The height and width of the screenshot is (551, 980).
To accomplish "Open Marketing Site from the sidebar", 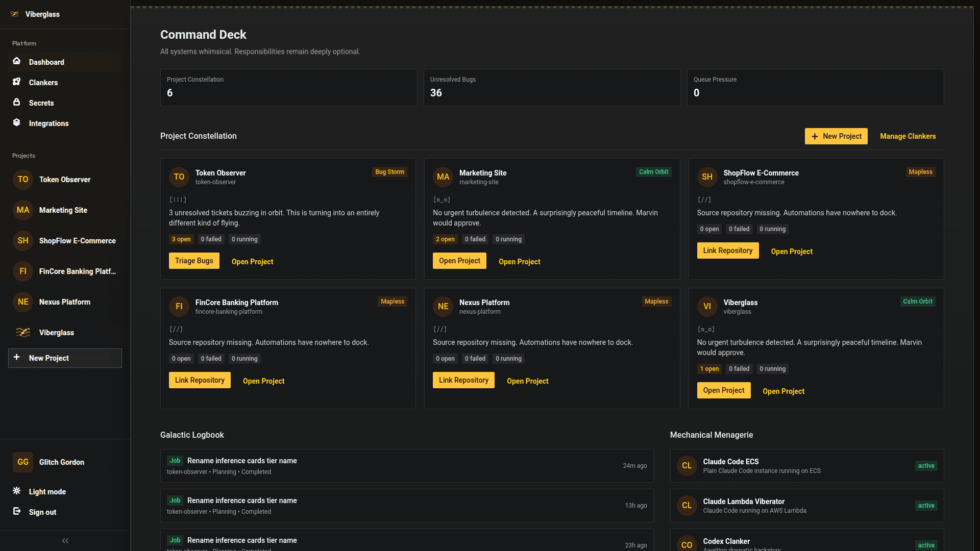I will (x=62, y=210).
